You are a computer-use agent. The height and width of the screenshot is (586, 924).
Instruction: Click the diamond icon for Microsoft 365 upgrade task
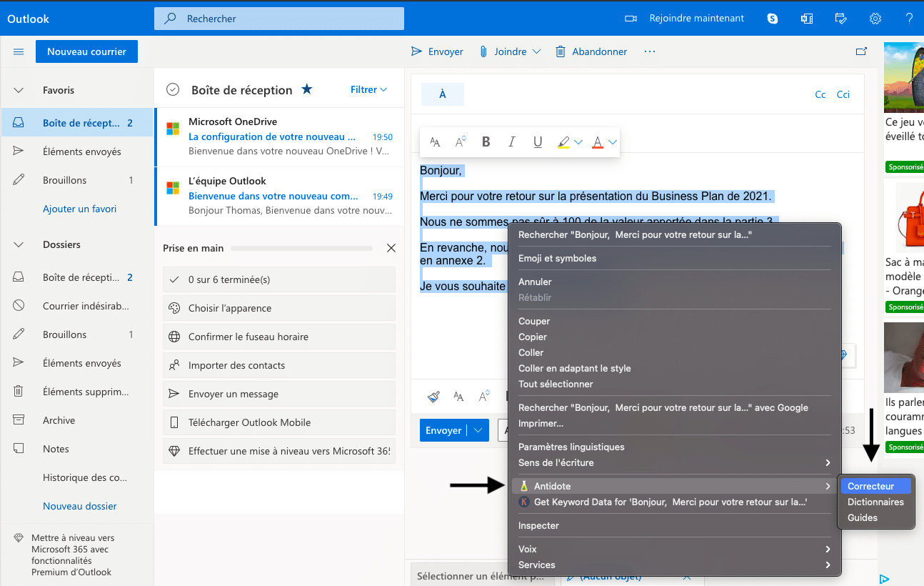coord(174,451)
